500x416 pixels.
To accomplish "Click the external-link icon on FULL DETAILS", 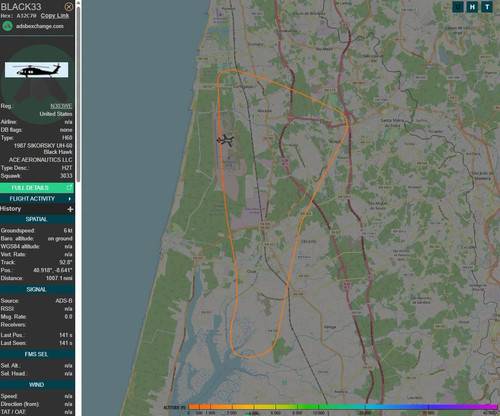I will pos(69,188).
